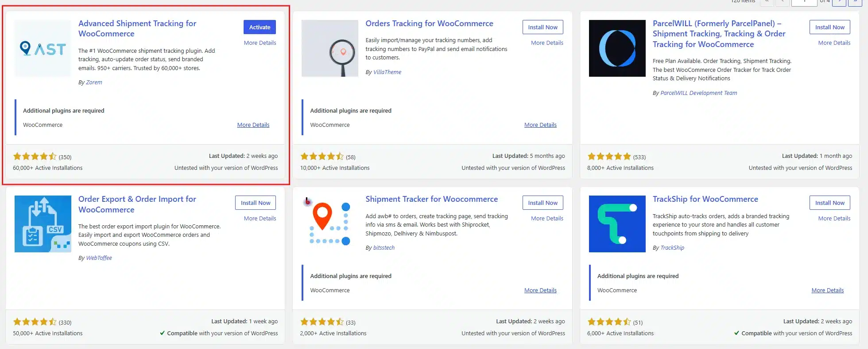
Task: Open author Zorem's profile link
Action: (x=94, y=82)
